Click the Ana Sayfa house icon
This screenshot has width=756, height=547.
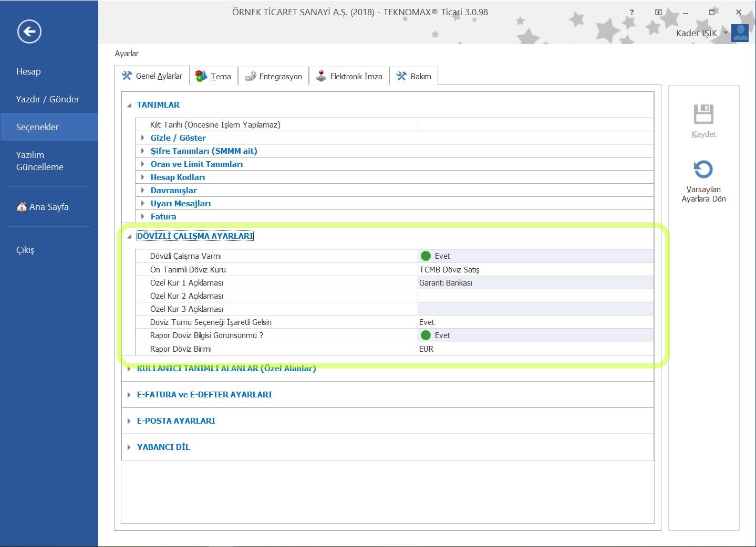pos(22,206)
